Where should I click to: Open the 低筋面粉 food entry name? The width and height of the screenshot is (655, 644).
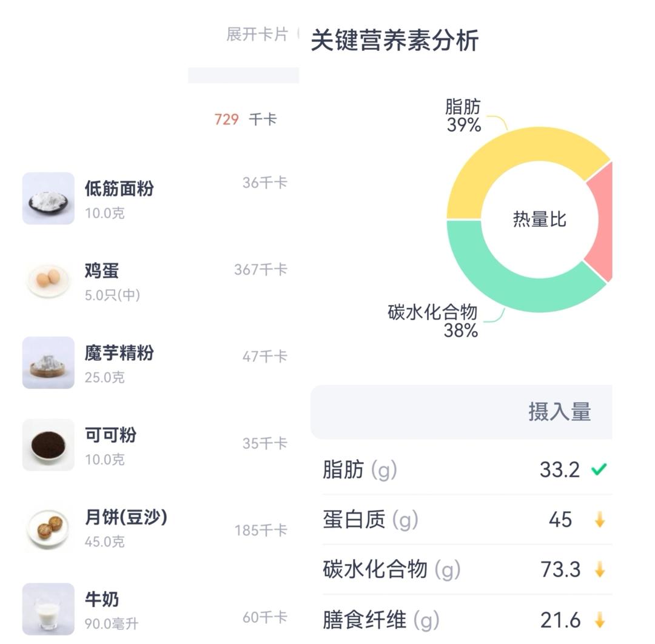click(x=119, y=189)
